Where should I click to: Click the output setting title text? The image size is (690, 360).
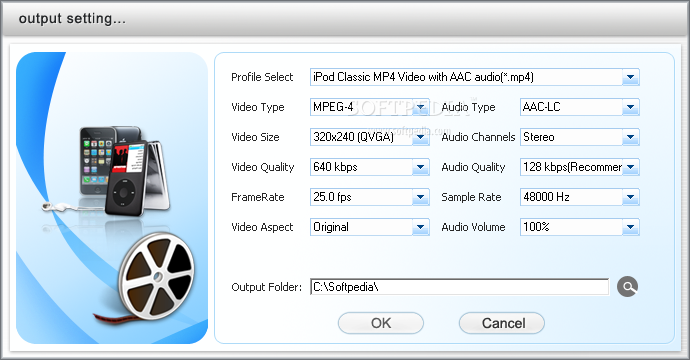(x=72, y=18)
